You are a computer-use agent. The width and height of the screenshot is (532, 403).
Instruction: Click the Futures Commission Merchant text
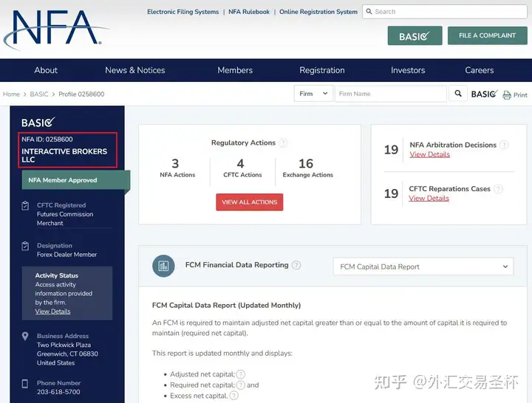pyautogui.click(x=65, y=218)
